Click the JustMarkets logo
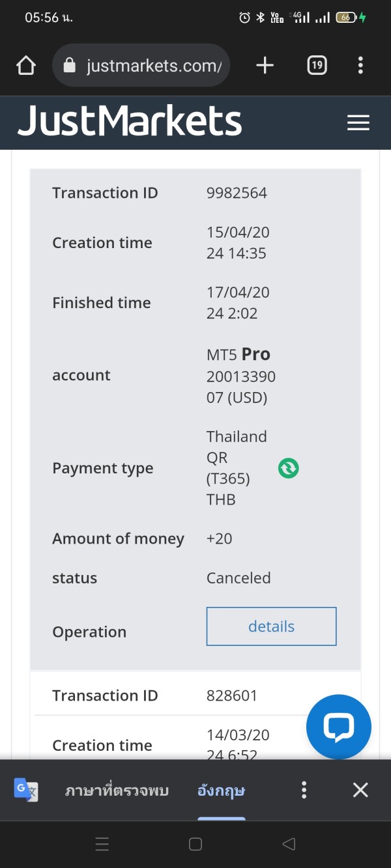The image size is (391, 868). pos(130,122)
